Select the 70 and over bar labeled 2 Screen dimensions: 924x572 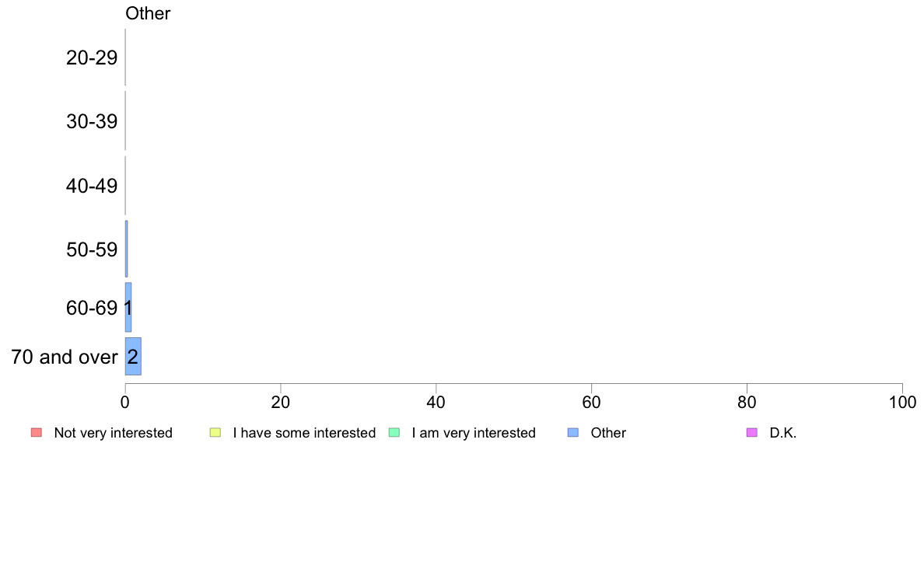[133, 357]
